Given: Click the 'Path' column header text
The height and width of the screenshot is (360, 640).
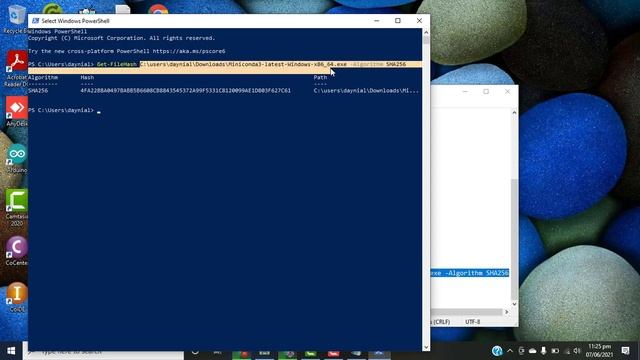Looking at the screenshot, I should [320, 77].
